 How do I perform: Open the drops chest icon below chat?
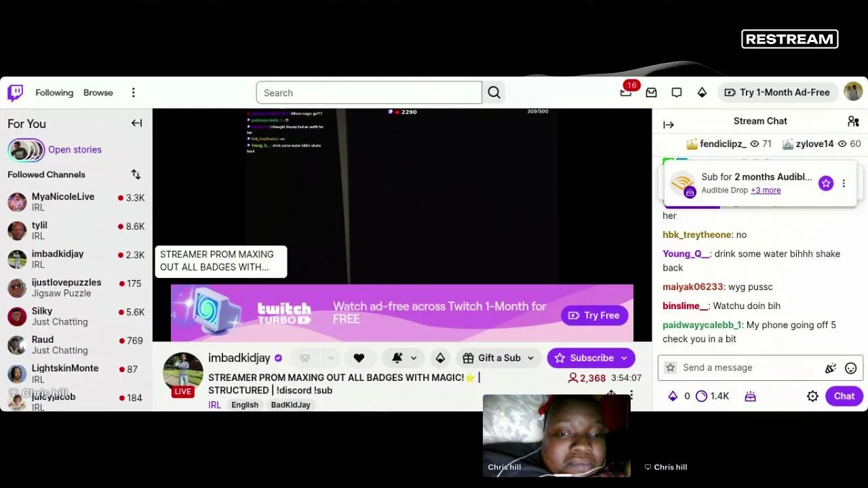[x=750, y=396]
